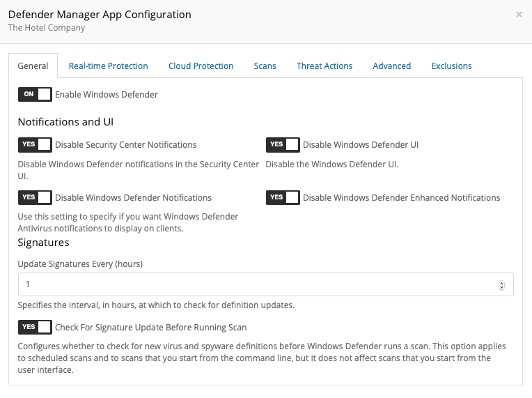
Task: Click 'Disable Windows Defender UI' label text
Action: [361, 145]
